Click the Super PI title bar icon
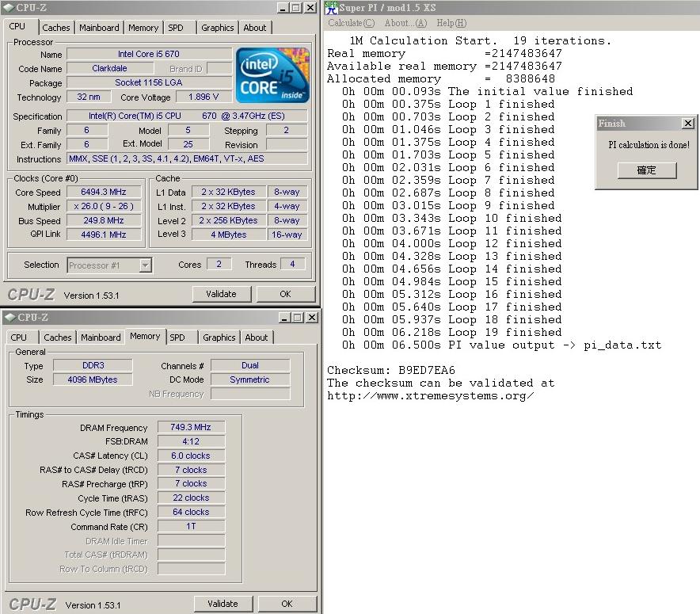The image size is (700, 614). pyautogui.click(x=331, y=8)
